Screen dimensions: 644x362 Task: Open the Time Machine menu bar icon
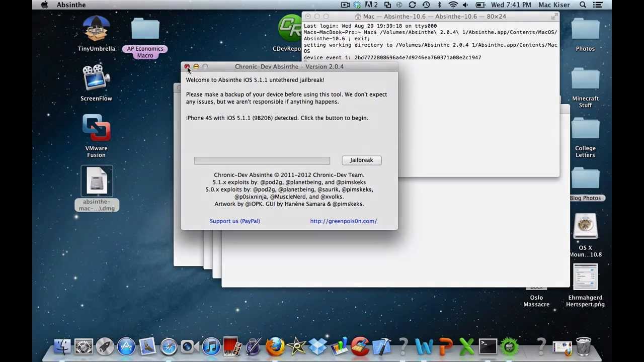(426, 5)
